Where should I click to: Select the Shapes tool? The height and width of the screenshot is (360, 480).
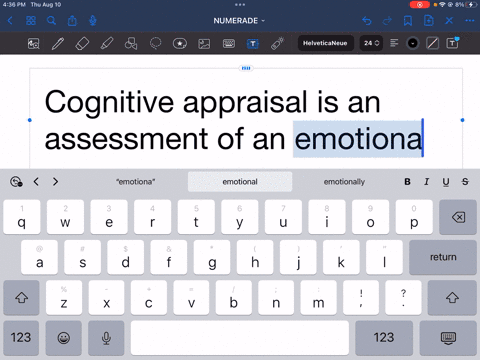tap(131, 43)
